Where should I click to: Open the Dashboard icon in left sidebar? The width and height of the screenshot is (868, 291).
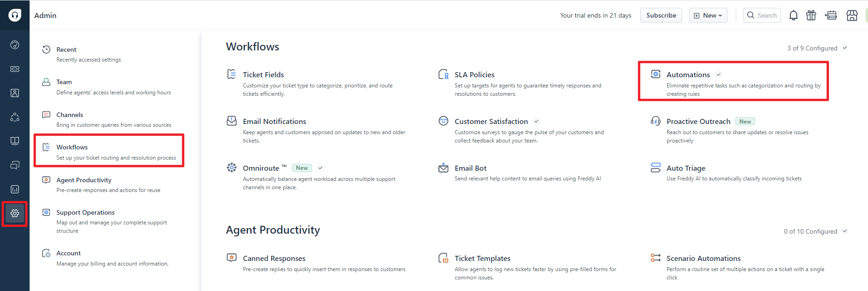click(15, 45)
